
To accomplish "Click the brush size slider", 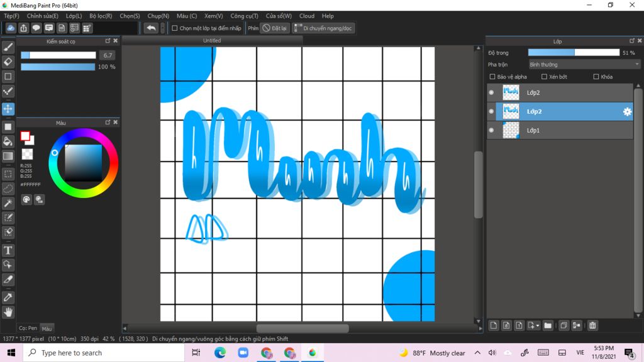I will (58, 55).
